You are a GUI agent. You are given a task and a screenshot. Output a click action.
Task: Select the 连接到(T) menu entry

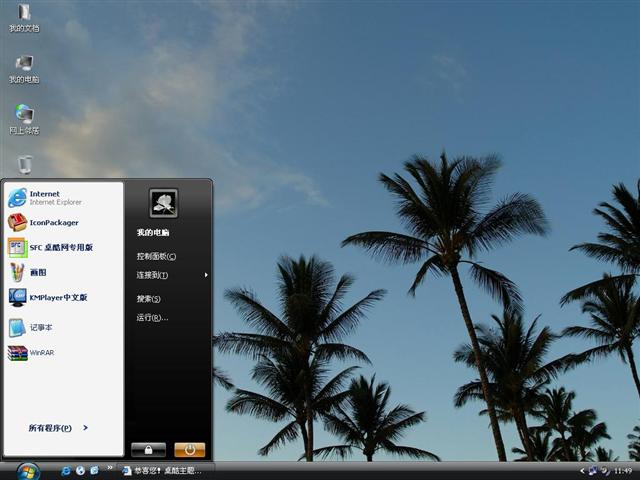(x=152, y=275)
